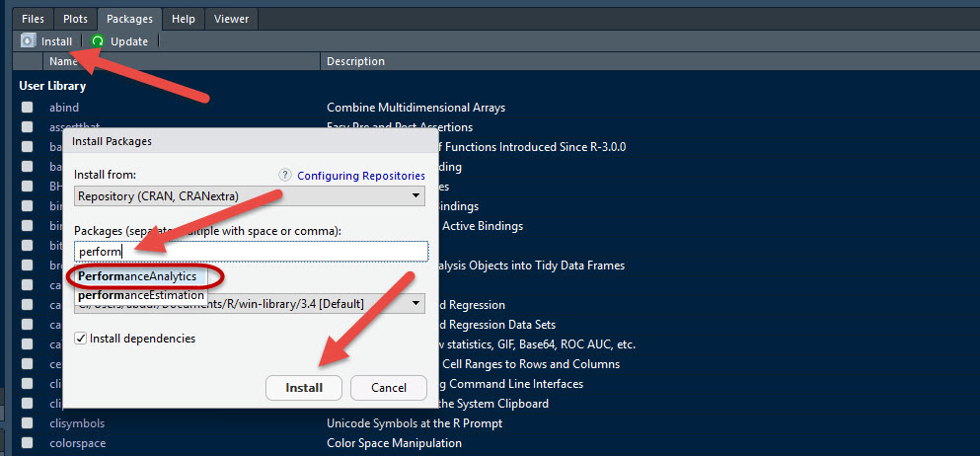Switch to the Files tab
980x456 pixels.
34,18
